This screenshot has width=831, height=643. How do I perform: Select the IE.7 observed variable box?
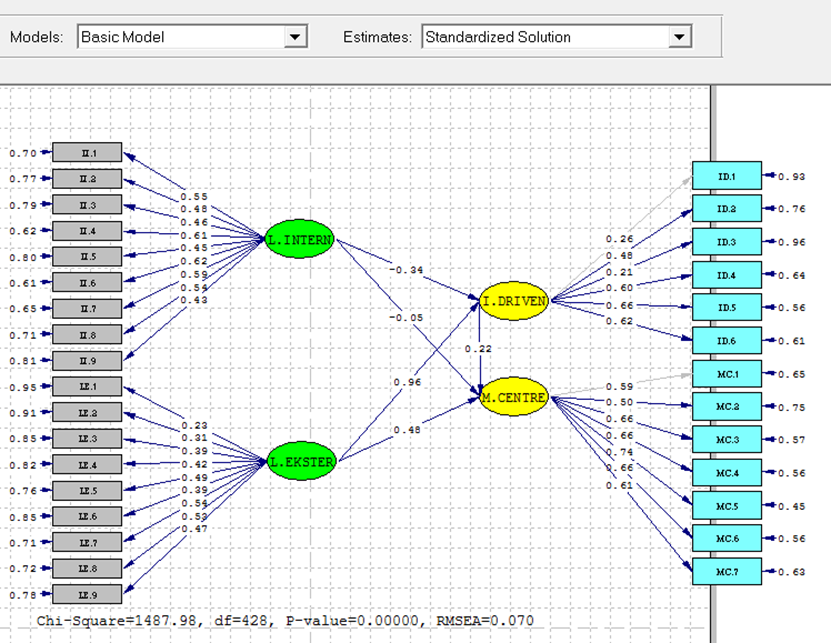point(87,542)
